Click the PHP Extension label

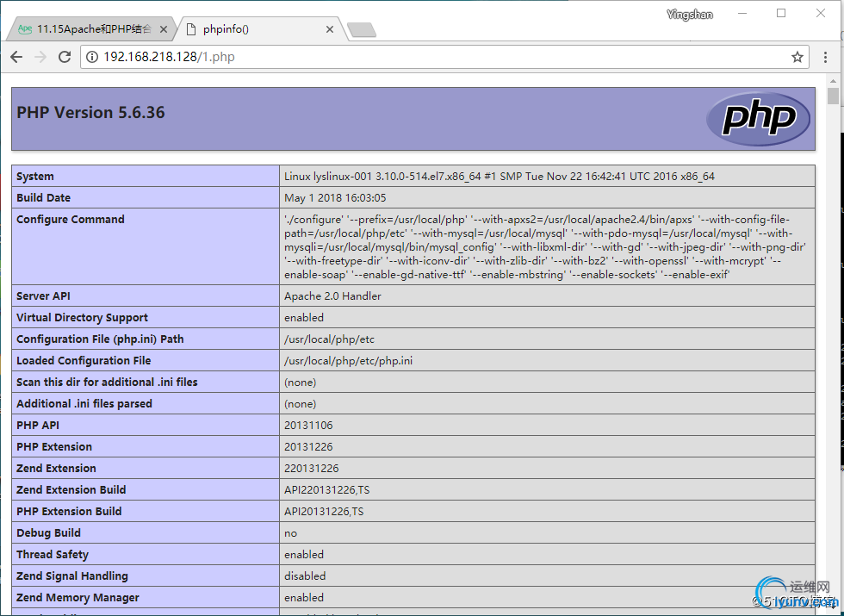tap(53, 446)
